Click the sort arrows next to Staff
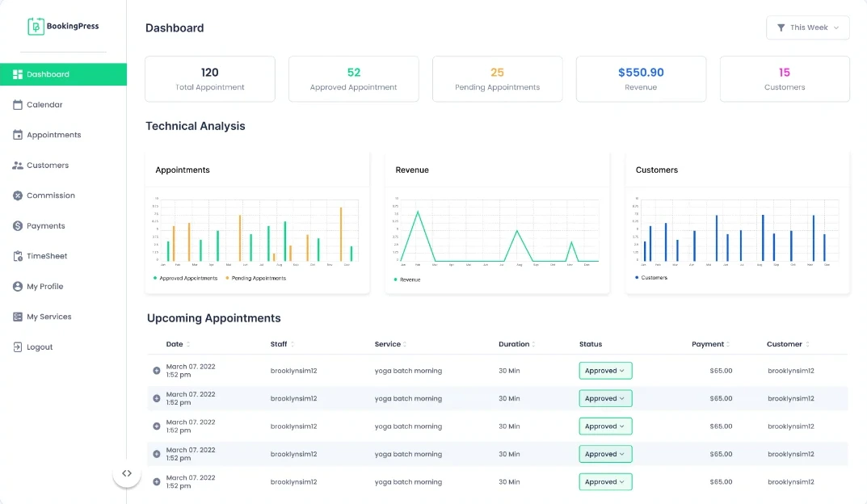 (x=293, y=344)
